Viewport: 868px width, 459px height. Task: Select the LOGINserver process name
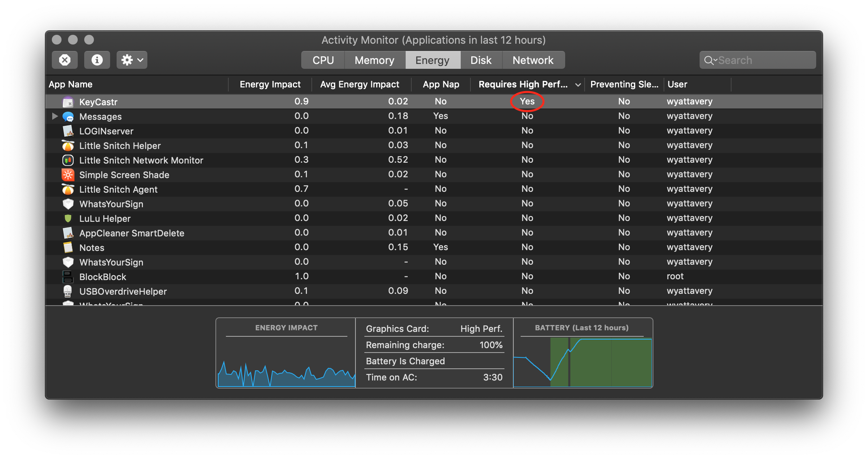pos(106,131)
